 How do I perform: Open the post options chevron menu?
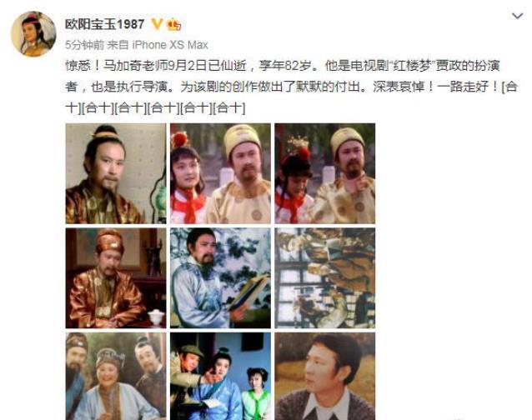(x=517, y=16)
